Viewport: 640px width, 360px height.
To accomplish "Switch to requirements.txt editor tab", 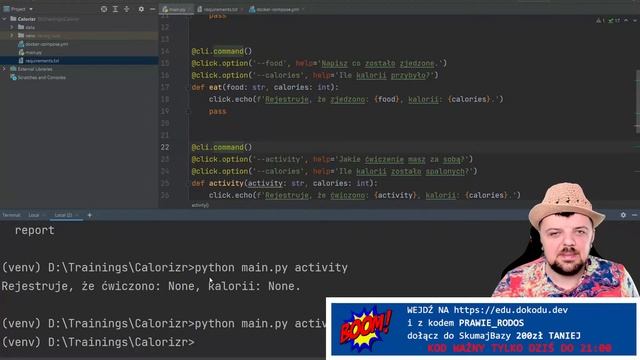I will 220,9.
